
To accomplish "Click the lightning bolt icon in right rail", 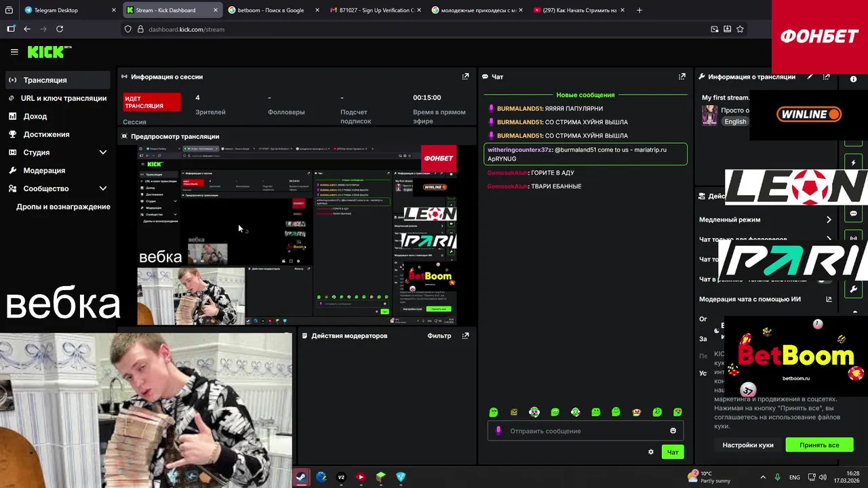I will pos(853,163).
